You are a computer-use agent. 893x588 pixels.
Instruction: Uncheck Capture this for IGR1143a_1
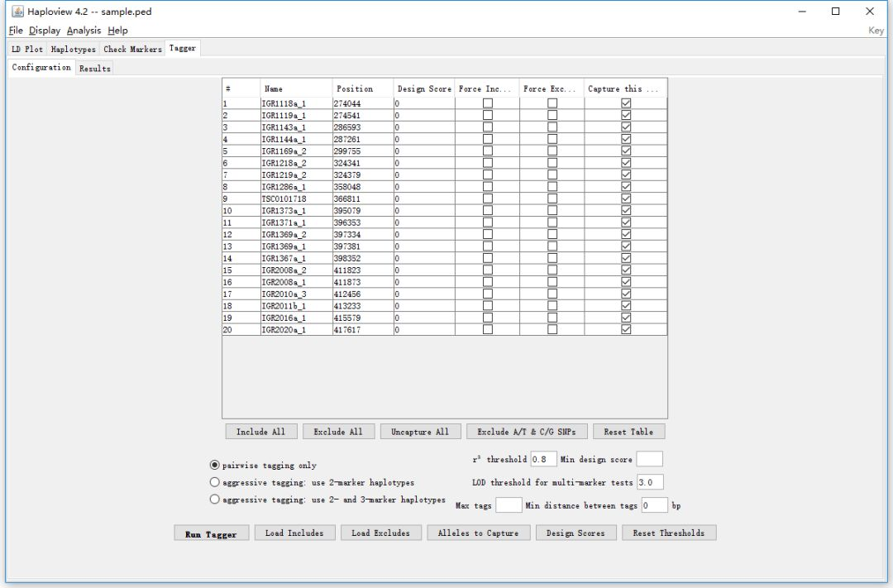(x=626, y=127)
